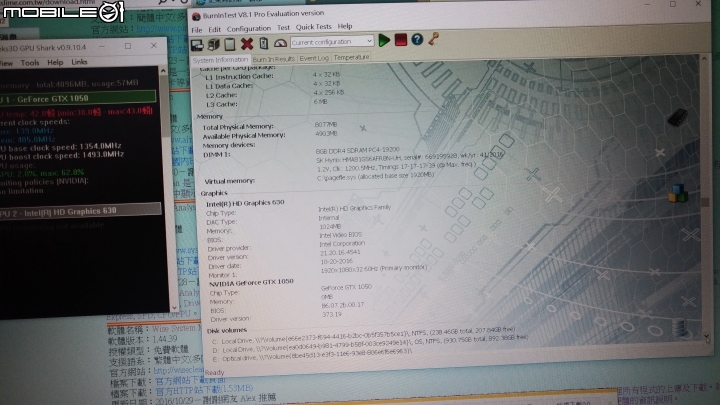Click the '373.19' driver version value
The height and width of the screenshot is (405, 720).
332,315
